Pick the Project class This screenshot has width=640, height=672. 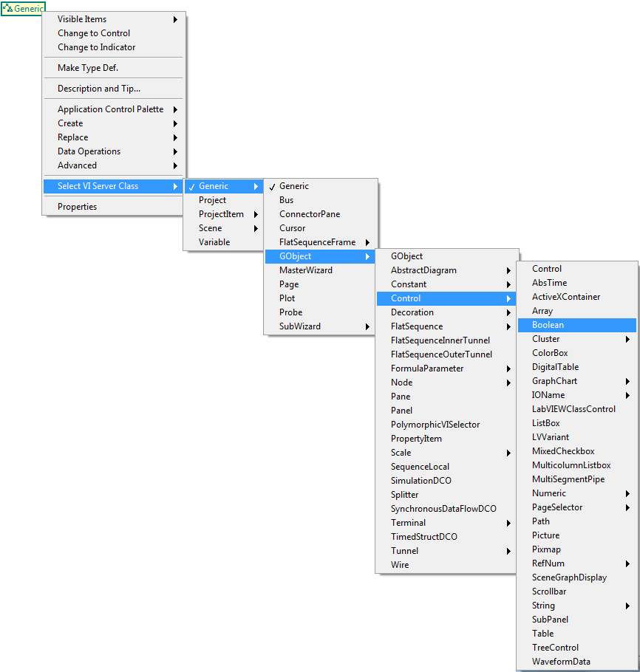(223, 200)
